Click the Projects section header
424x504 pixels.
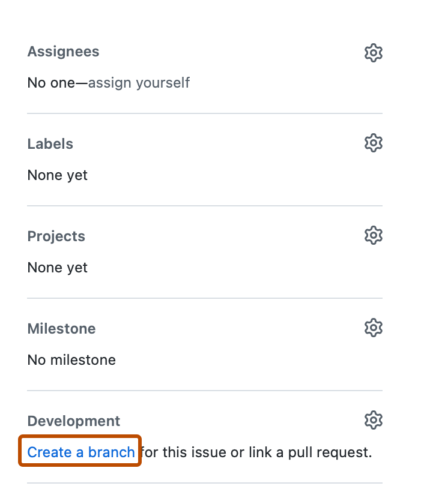point(56,236)
